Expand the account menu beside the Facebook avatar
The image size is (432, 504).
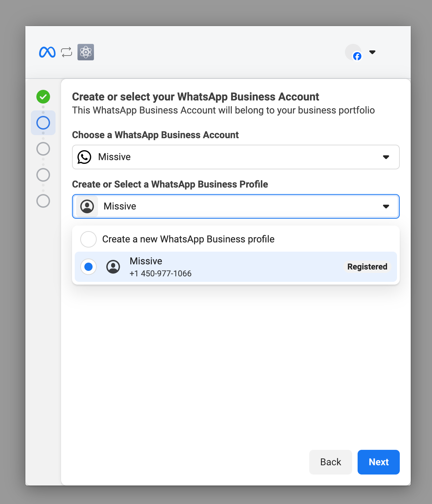[x=372, y=52]
